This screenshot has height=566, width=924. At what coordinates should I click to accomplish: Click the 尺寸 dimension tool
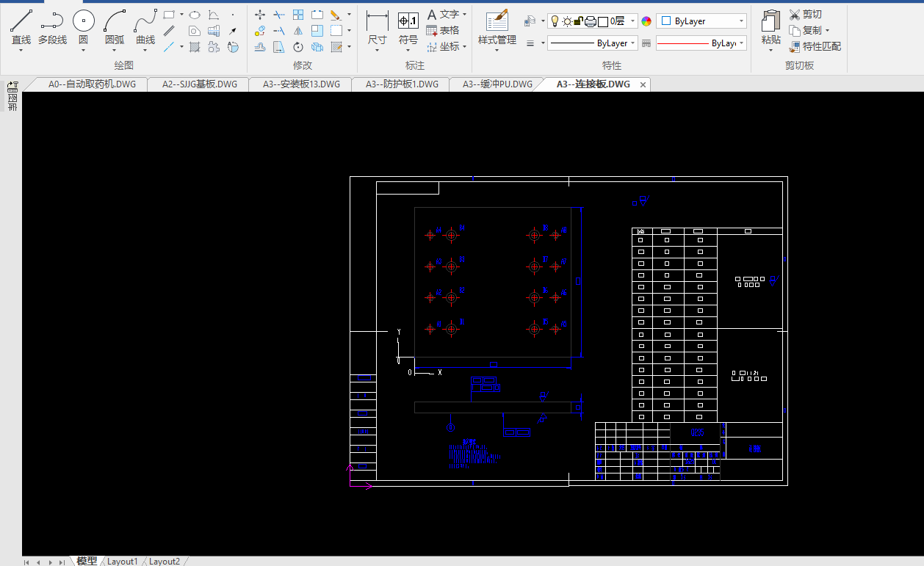coord(377,27)
